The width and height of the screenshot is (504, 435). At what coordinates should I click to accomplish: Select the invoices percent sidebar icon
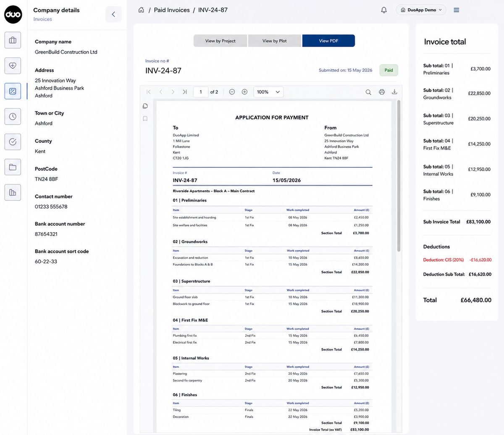[13, 91]
